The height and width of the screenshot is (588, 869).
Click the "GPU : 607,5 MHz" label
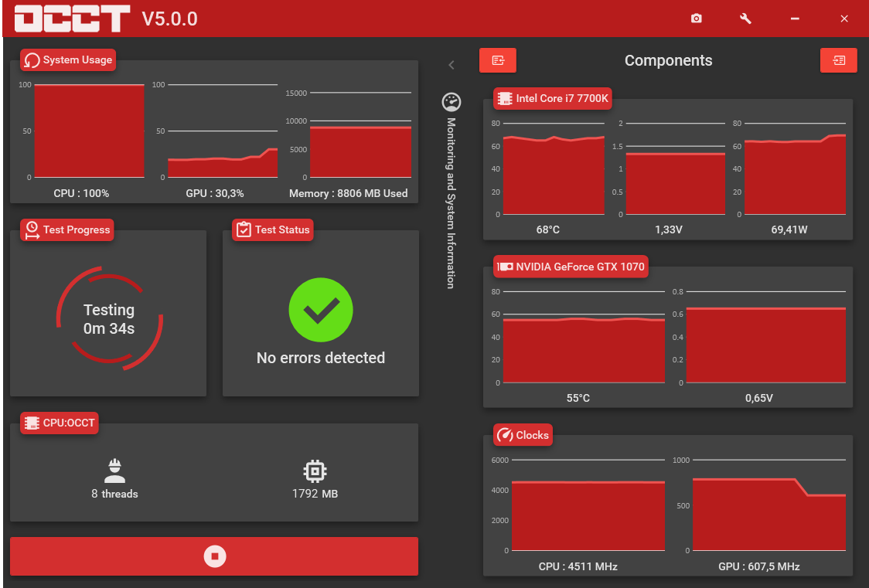[759, 566]
